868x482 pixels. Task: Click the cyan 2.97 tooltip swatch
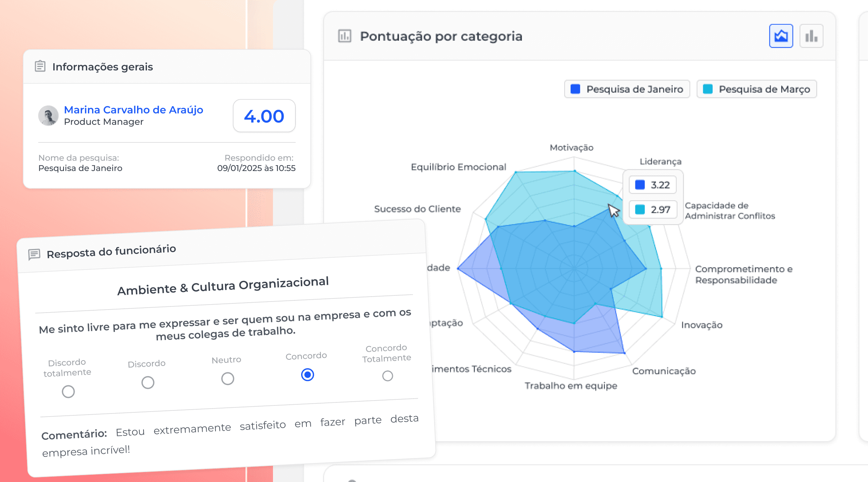[x=640, y=209]
